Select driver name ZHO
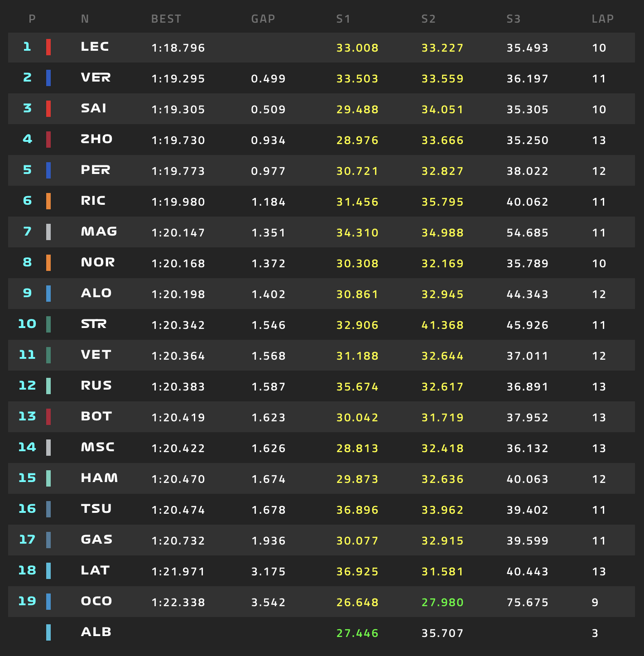The width and height of the screenshot is (644, 656). coord(96,139)
